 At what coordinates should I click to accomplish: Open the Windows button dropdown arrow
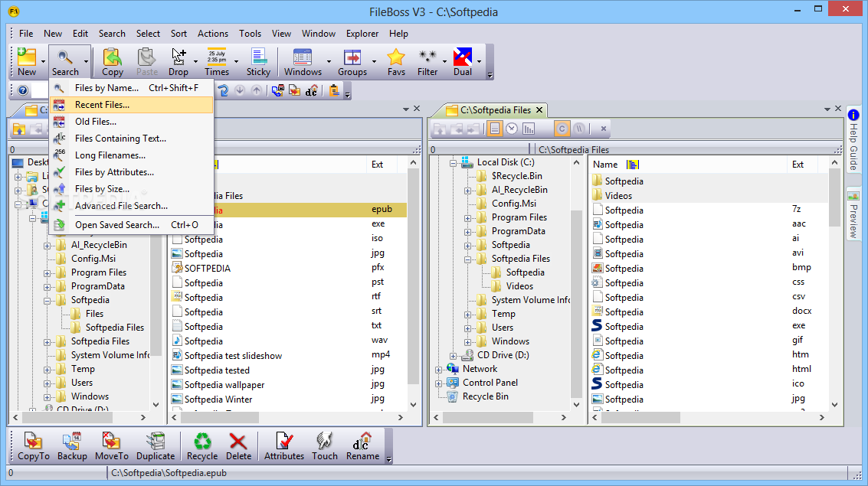329,61
